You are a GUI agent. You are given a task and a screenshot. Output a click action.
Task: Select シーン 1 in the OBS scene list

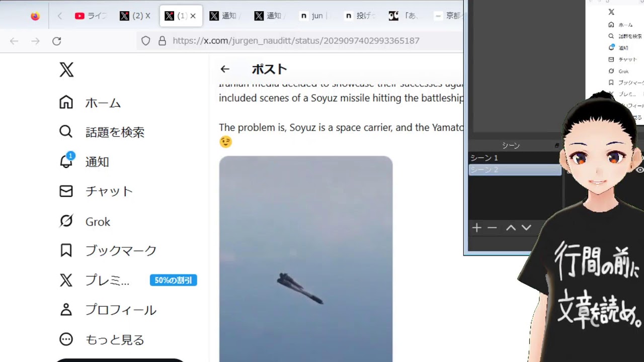coord(515,158)
